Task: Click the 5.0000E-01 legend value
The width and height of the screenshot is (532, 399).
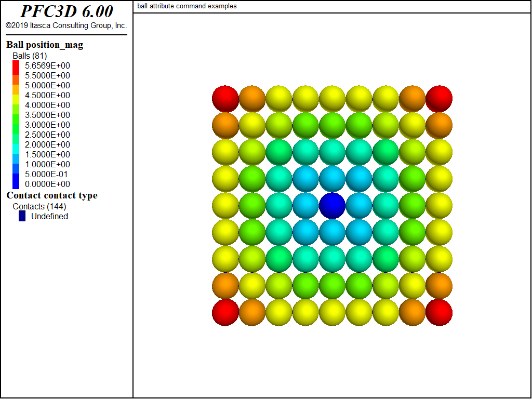Action: tap(46, 174)
